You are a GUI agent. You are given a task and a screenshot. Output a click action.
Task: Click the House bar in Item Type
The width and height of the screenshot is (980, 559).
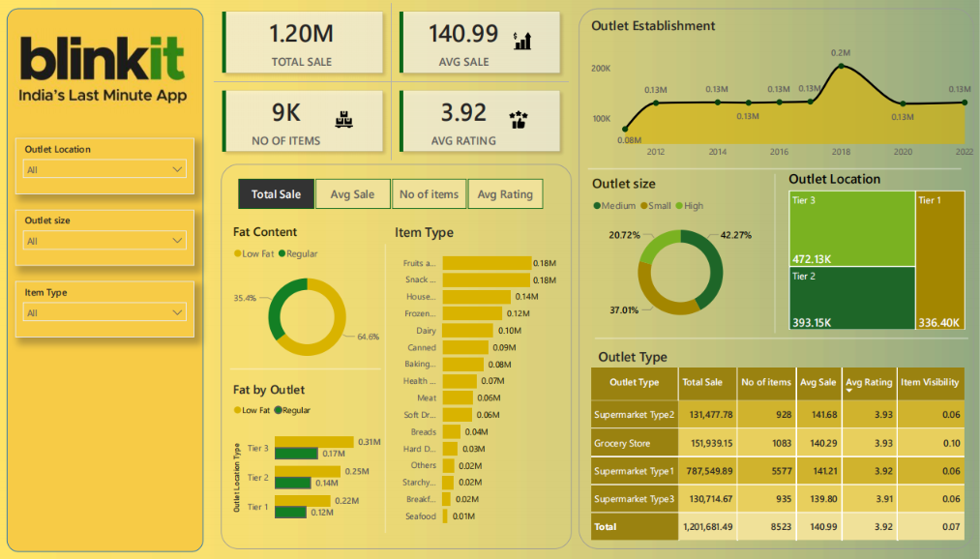click(x=477, y=297)
